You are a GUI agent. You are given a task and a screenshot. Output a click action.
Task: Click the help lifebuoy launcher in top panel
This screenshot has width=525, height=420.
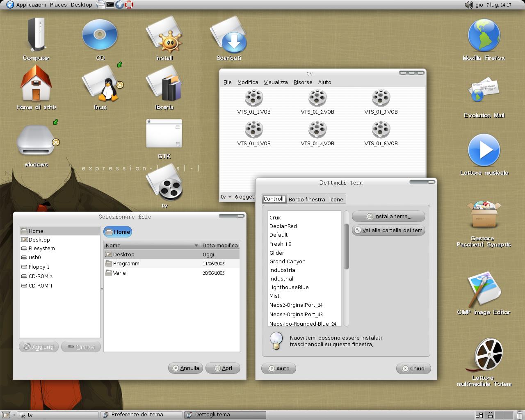(129, 5)
